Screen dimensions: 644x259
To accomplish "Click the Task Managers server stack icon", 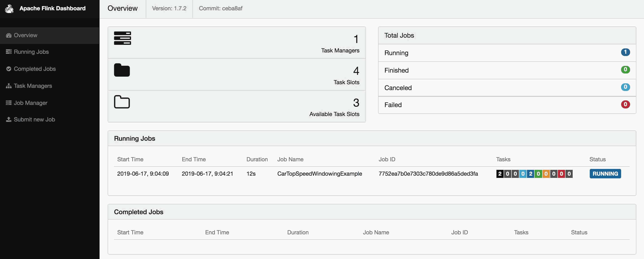I will point(122,38).
